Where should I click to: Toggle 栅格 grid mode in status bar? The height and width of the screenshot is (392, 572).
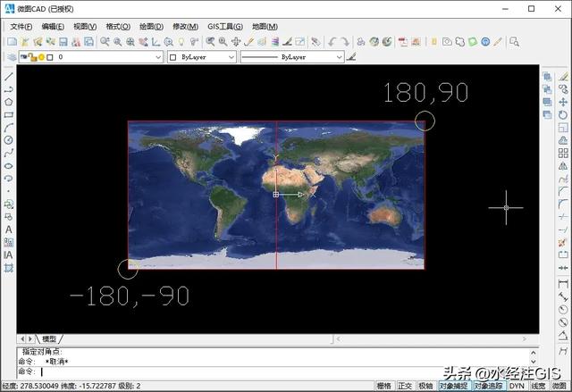tap(383, 386)
